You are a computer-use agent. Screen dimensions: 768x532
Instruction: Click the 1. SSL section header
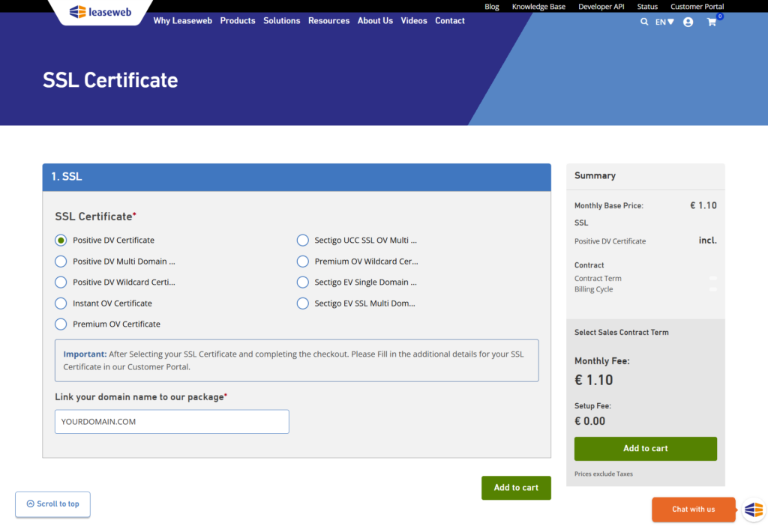pos(297,177)
